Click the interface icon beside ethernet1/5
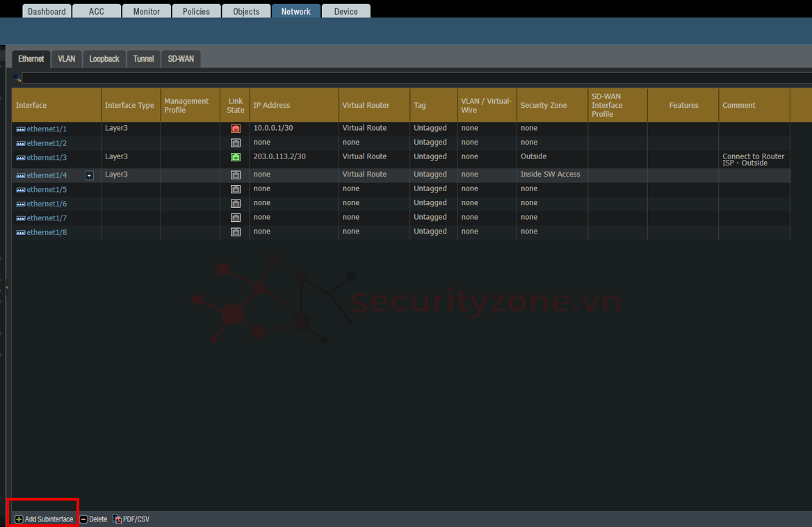The height and width of the screenshot is (527, 812). pos(20,190)
